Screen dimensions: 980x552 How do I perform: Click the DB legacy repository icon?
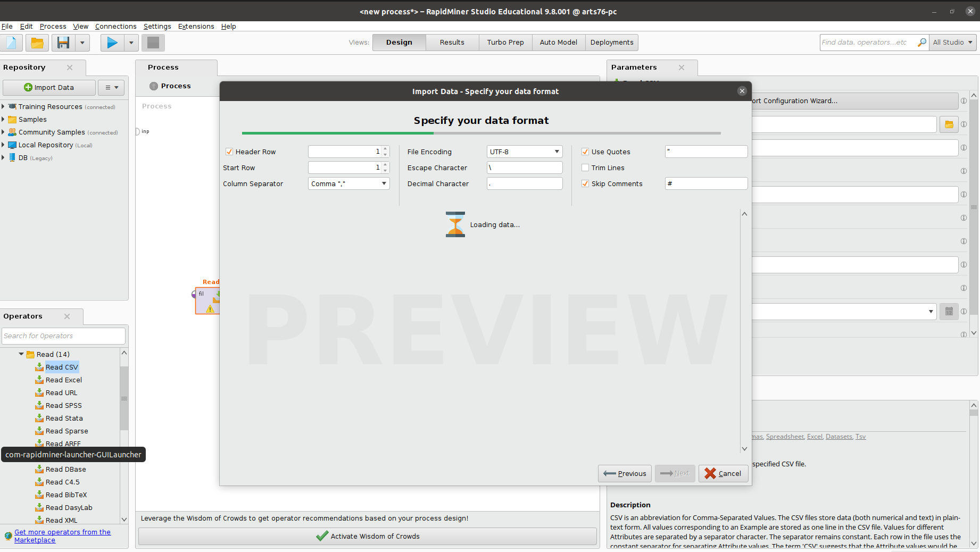click(12, 157)
